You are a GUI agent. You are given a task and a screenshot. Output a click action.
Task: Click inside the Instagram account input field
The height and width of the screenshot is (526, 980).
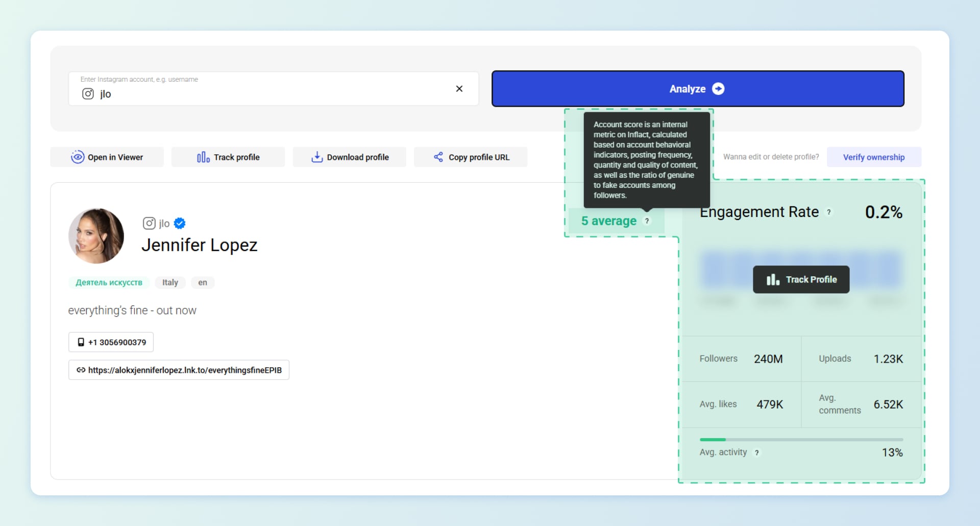pyautogui.click(x=274, y=89)
